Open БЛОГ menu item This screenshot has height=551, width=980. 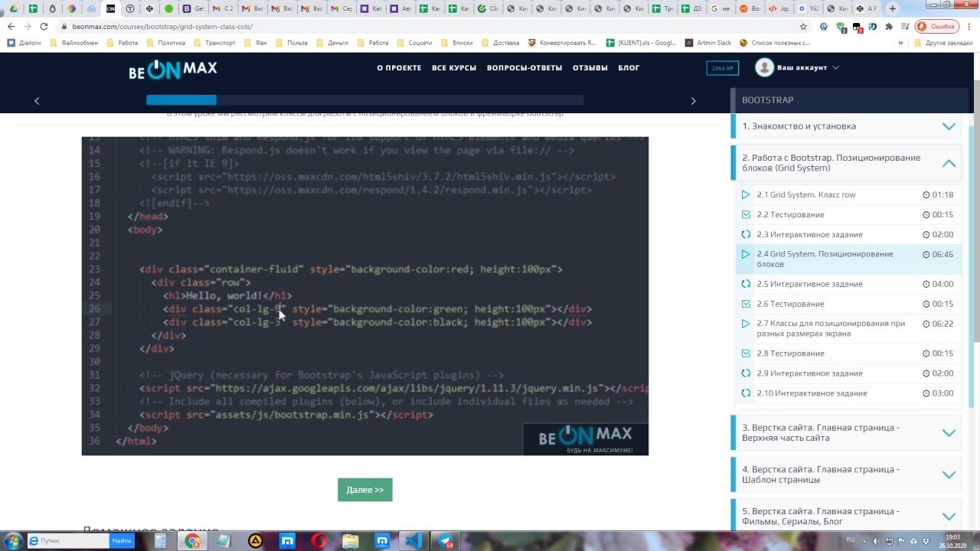click(629, 67)
